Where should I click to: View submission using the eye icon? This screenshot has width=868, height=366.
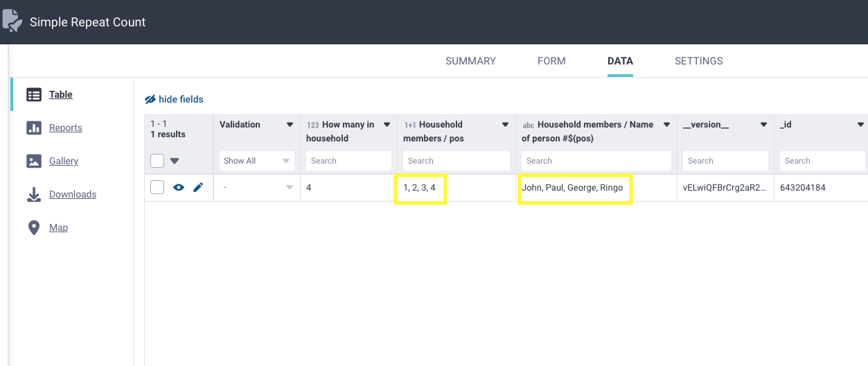[179, 187]
